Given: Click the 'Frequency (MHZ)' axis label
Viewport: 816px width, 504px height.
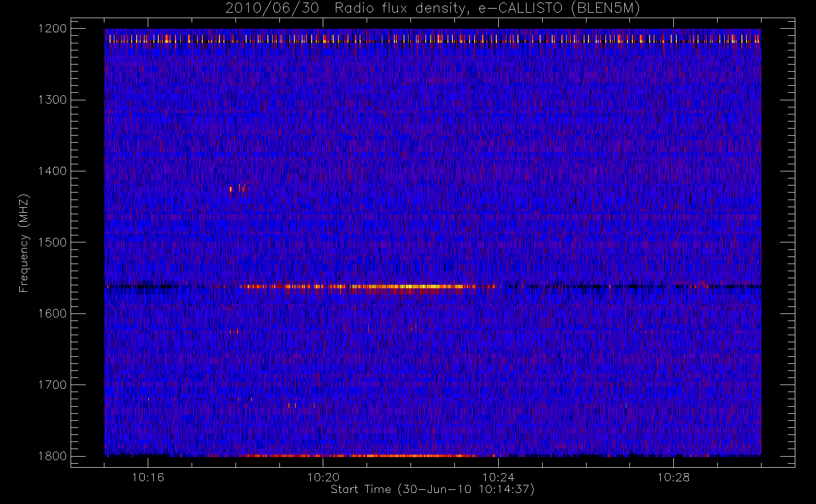Looking at the screenshot, I should 24,243.
